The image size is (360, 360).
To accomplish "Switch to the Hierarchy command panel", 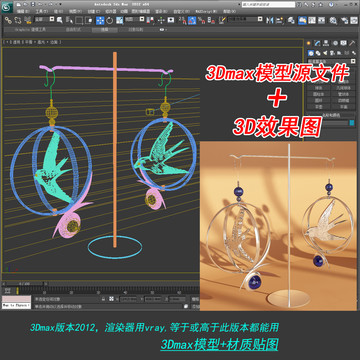I will [326, 43].
